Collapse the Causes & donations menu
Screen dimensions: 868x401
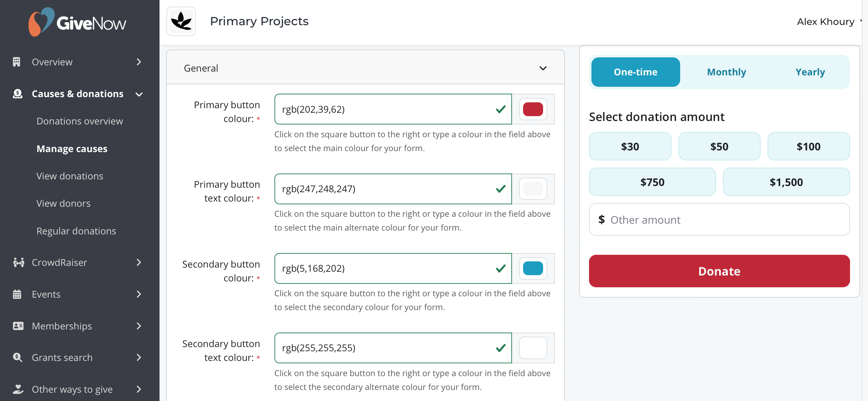tap(139, 94)
